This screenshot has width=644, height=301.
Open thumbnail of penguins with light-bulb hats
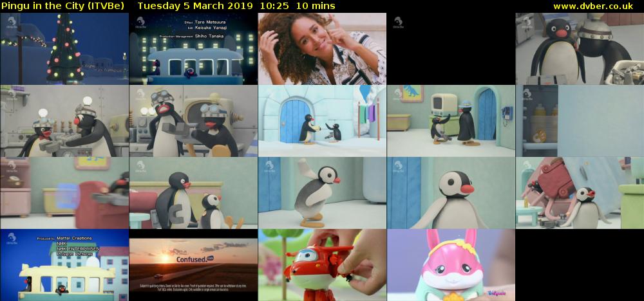64,121
